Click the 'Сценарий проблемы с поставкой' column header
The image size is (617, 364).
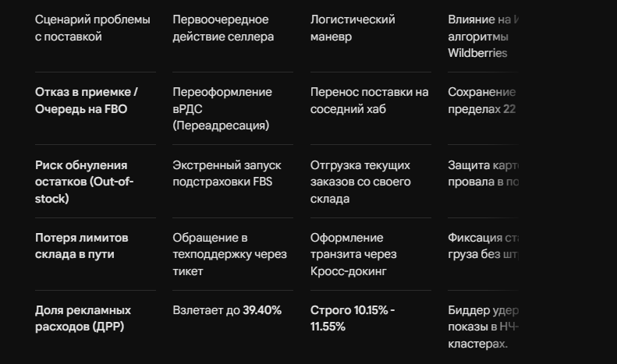[93, 28]
